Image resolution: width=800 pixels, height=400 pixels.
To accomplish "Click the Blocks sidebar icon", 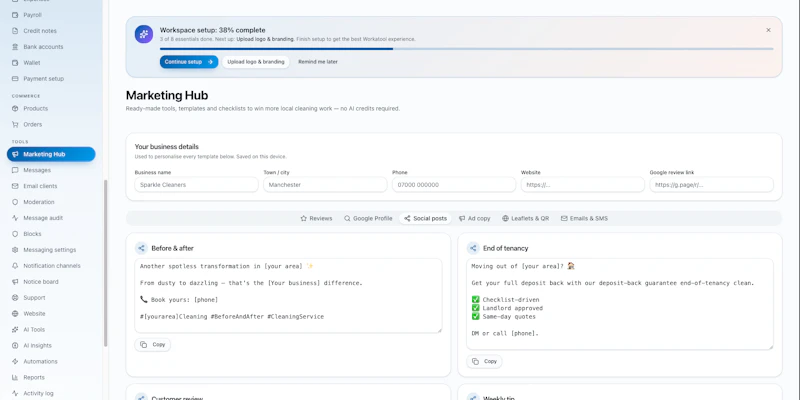I will pyautogui.click(x=15, y=234).
